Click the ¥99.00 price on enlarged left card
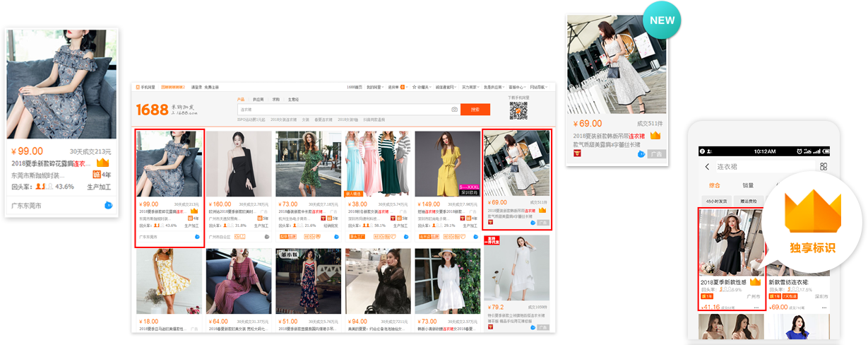Viewport: 868px width, 345px height. click(28, 151)
